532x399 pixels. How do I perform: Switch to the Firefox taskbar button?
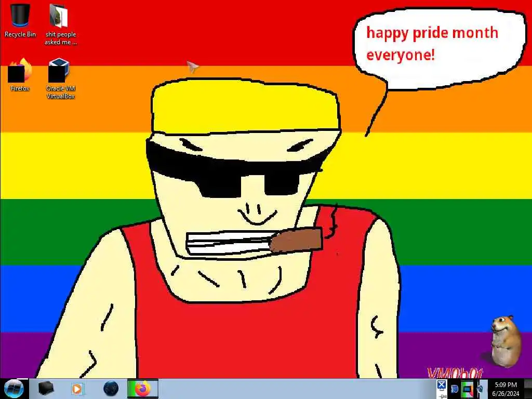point(142,389)
